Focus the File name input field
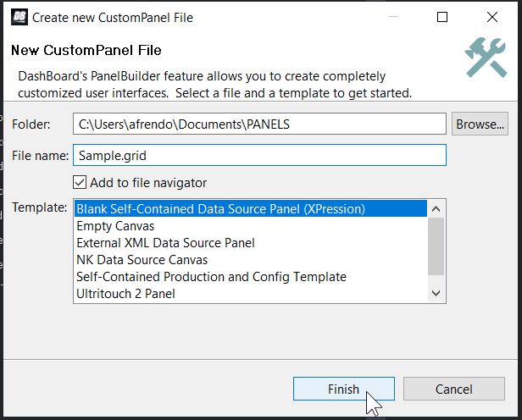522x420 pixels. pyautogui.click(x=258, y=156)
